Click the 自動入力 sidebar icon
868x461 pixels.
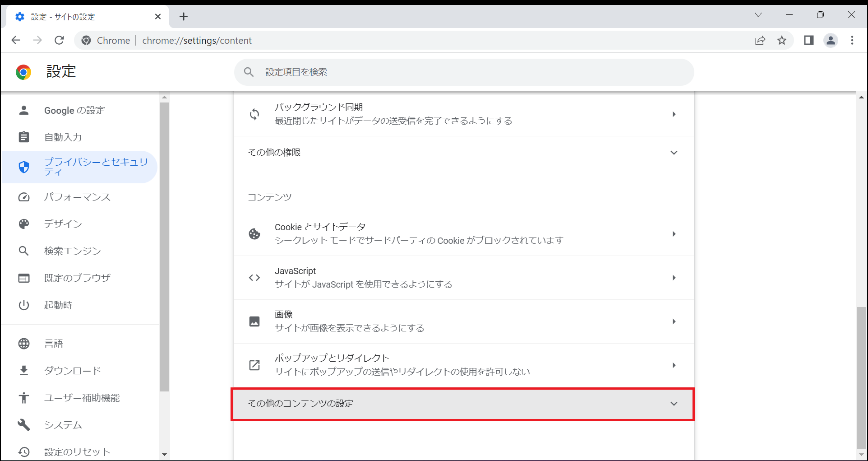click(x=23, y=137)
